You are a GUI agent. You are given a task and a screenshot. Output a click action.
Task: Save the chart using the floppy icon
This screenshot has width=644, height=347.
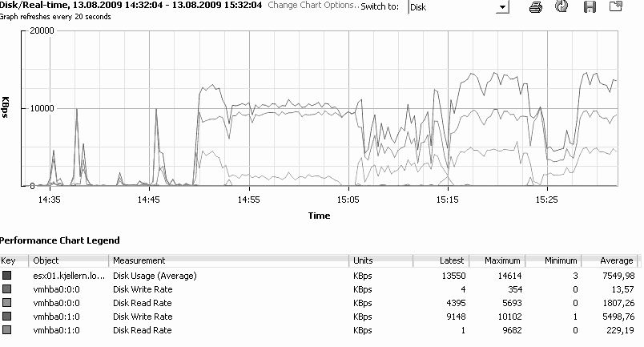coord(590,7)
